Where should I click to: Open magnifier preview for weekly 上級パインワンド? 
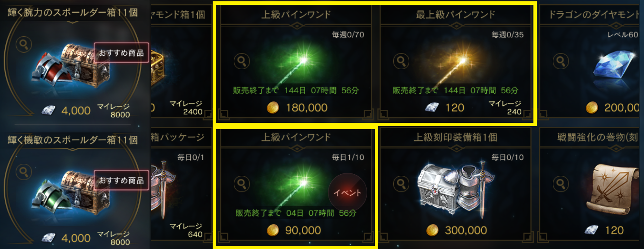[242, 61]
